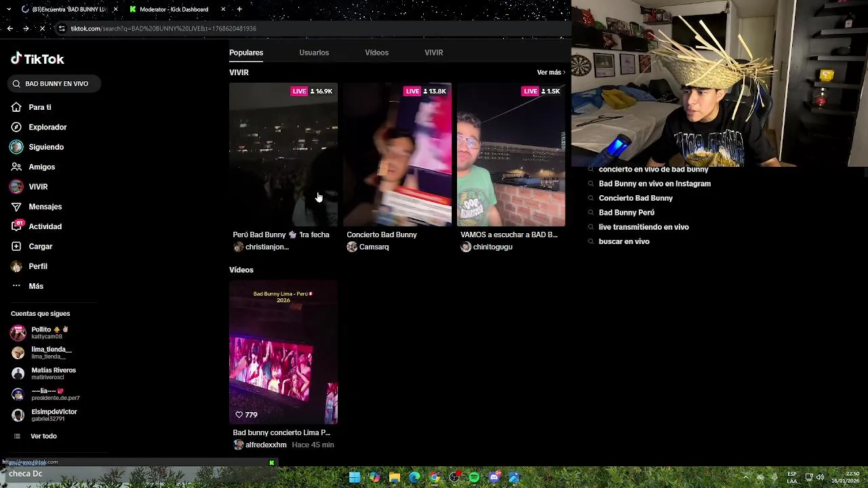868x488 pixels.
Task: Open the browser tab search chevron
Action: click(9, 9)
